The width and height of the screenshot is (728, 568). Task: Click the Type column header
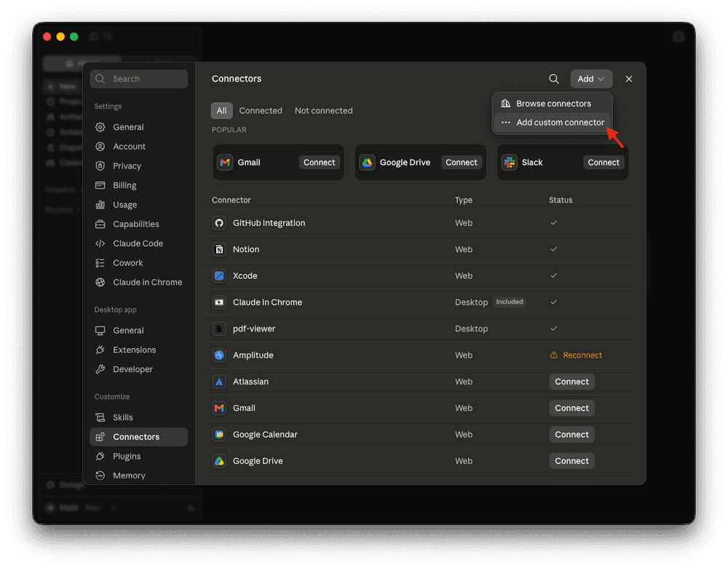click(463, 200)
